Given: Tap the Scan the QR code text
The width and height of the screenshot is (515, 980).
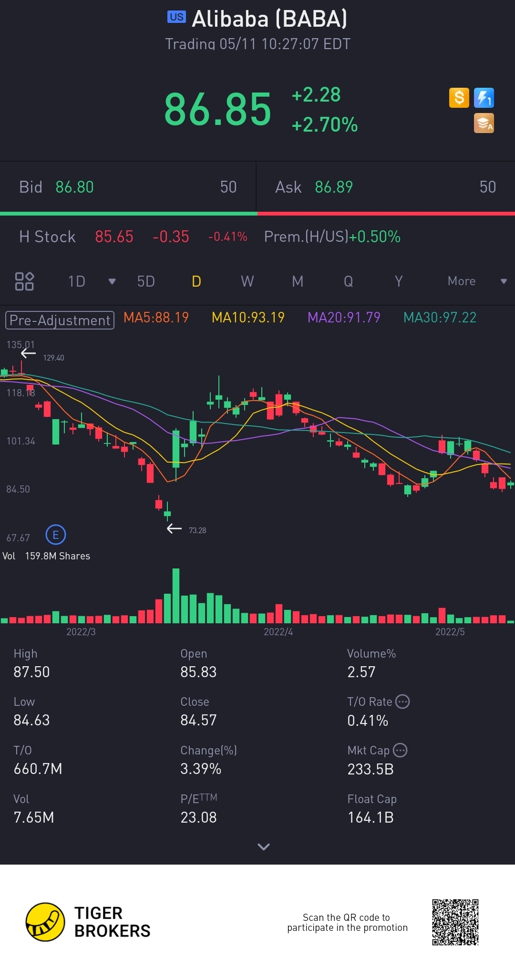Looking at the screenshot, I should pos(347,922).
